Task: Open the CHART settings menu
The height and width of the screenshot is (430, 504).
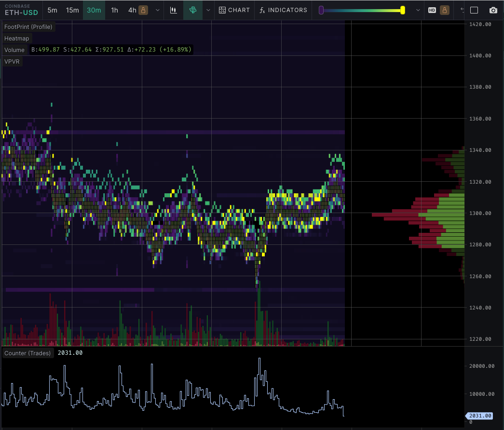Action: pos(234,10)
